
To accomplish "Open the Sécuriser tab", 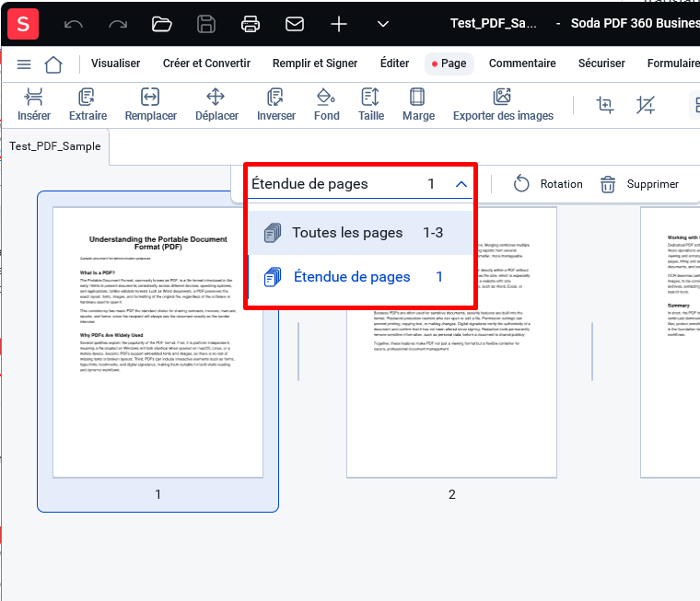I will tap(601, 64).
